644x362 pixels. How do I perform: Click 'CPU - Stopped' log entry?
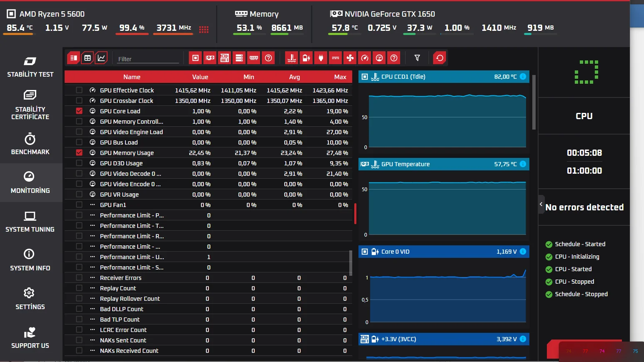pos(574,282)
